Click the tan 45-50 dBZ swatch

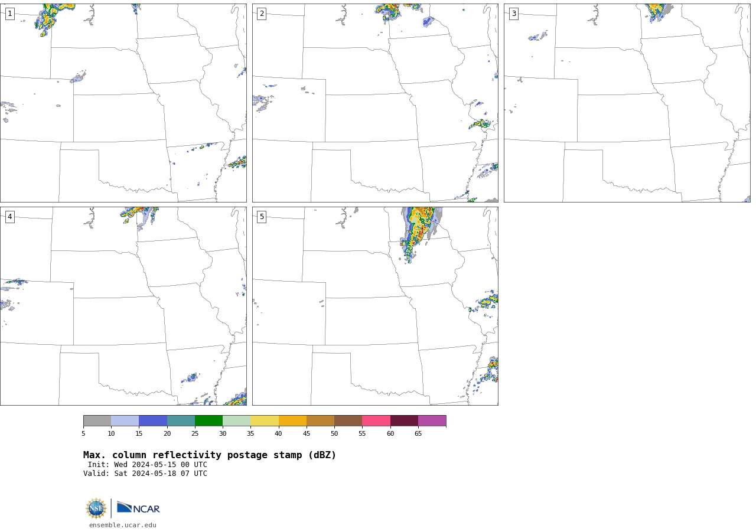point(320,420)
